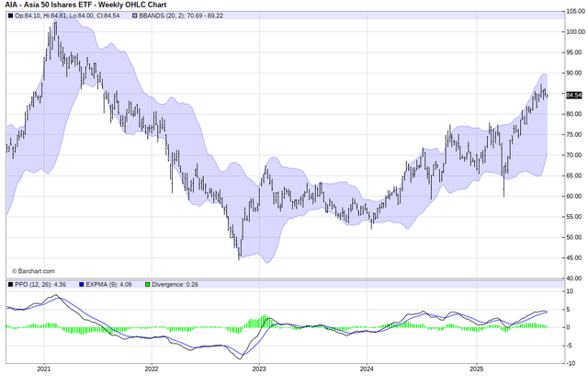Image resolution: width=588 pixels, height=386 pixels.
Task: Click the 75.00 price axis label
Action: [576, 135]
